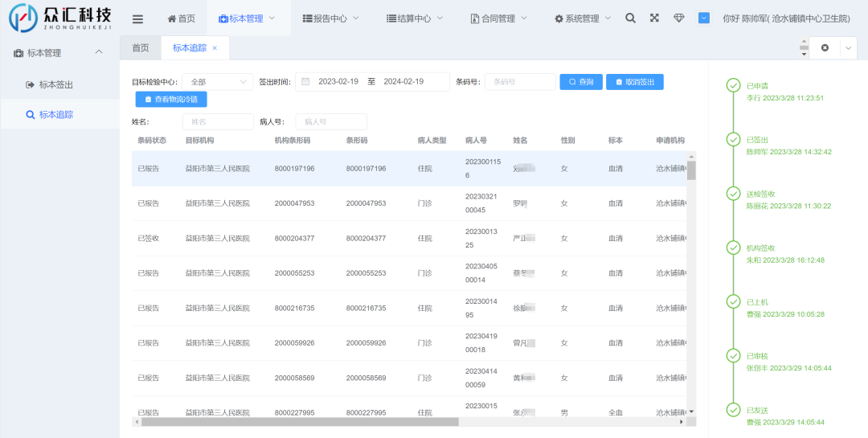Collapse the 标本管理 sidebar group
The width and height of the screenshot is (868, 438).
(x=59, y=53)
